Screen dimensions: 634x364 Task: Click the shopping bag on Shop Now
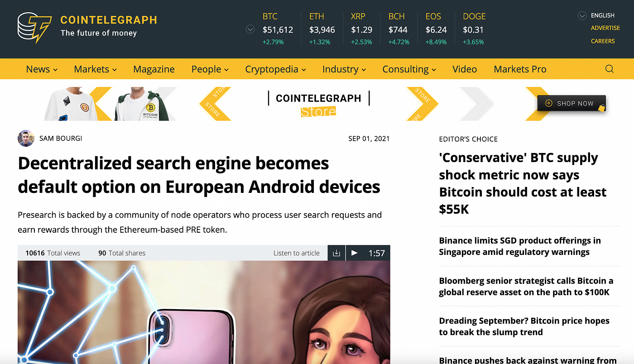coord(601,107)
